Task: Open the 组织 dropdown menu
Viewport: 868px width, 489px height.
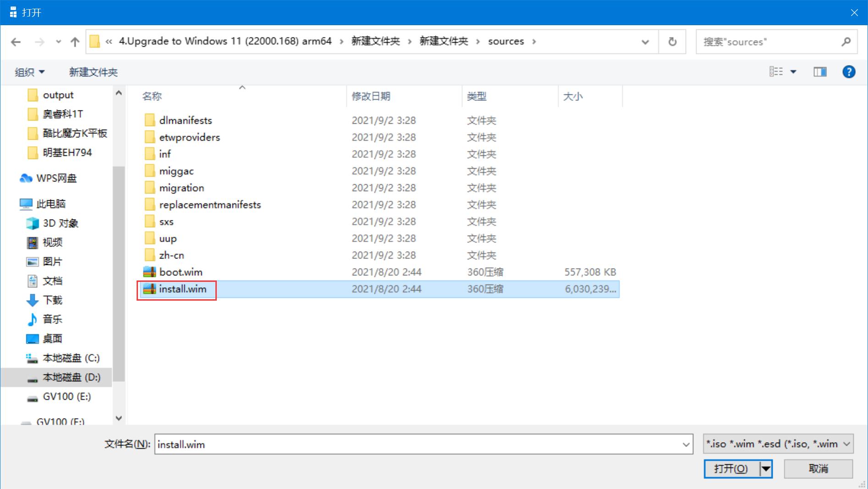Action: click(29, 71)
